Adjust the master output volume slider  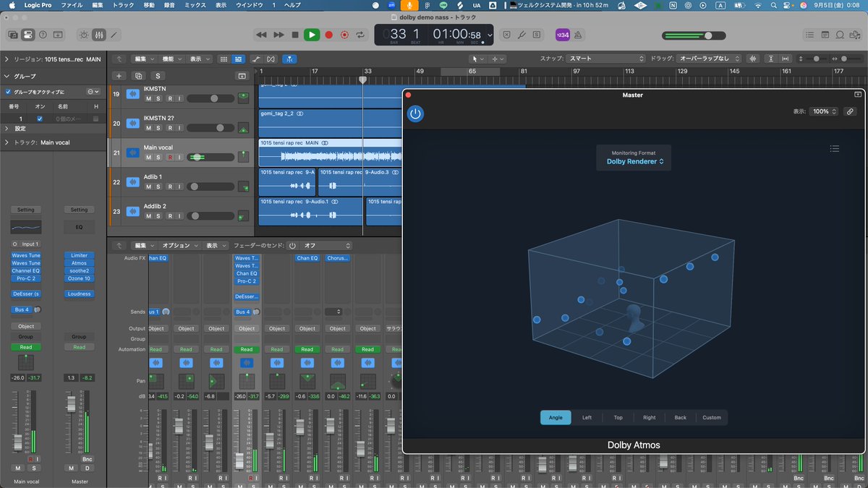click(x=694, y=35)
